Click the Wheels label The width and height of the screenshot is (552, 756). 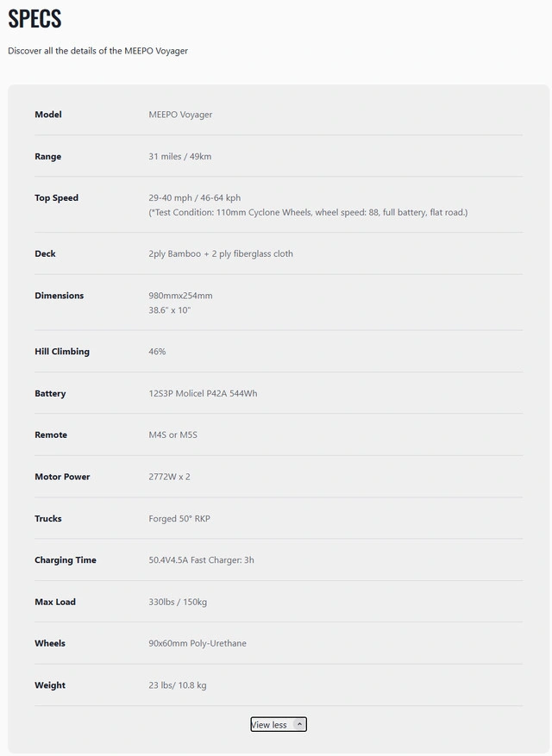pyautogui.click(x=50, y=643)
